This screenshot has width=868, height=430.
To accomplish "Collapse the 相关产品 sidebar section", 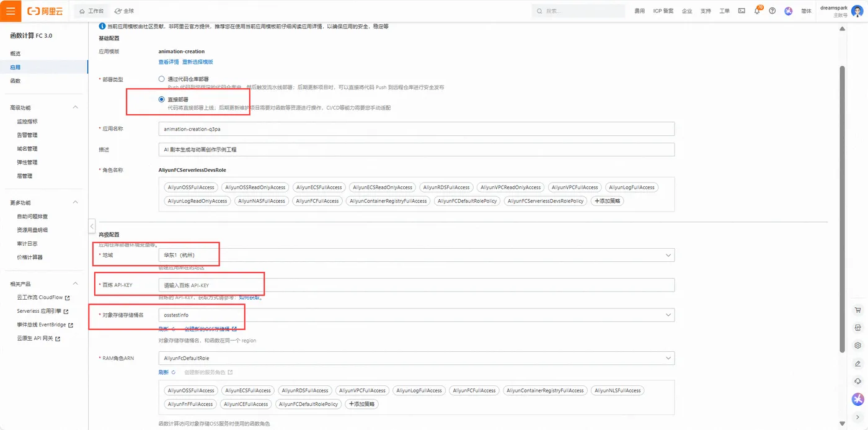I will 76,284.
